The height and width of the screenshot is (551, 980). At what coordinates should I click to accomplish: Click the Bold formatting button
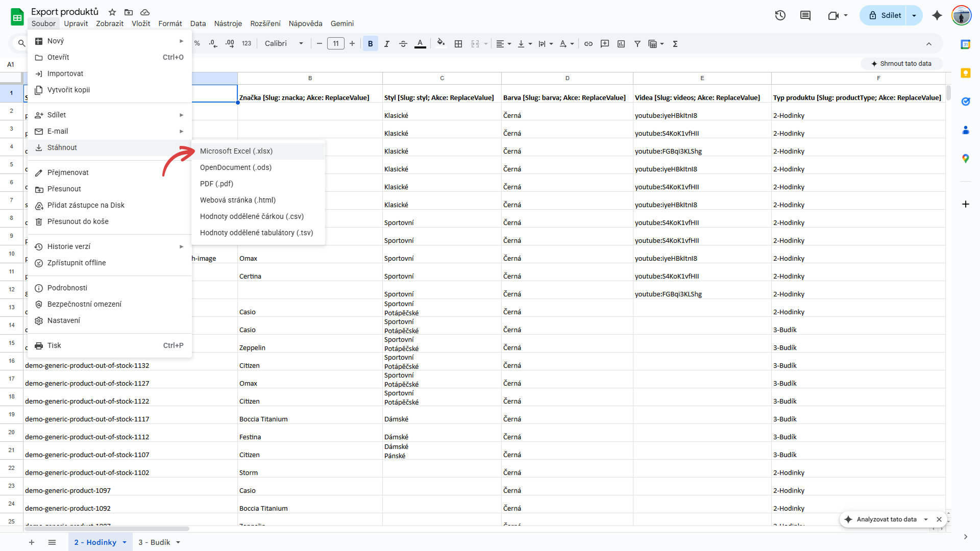370,44
